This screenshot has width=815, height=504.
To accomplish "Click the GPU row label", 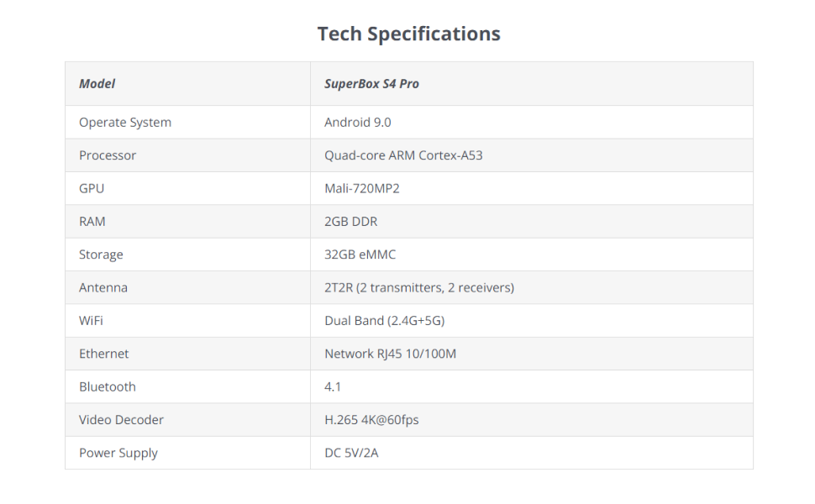I will click(92, 188).
